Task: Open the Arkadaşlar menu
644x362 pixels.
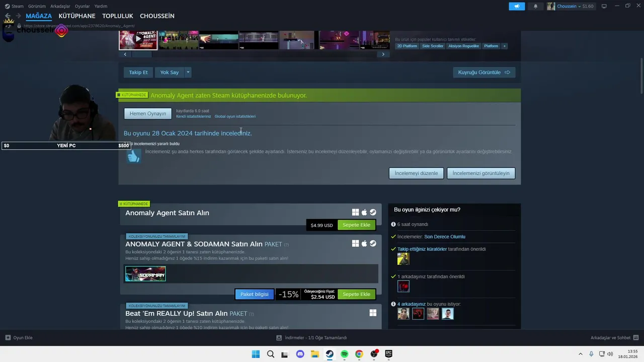Action: [x=60, y=6]
